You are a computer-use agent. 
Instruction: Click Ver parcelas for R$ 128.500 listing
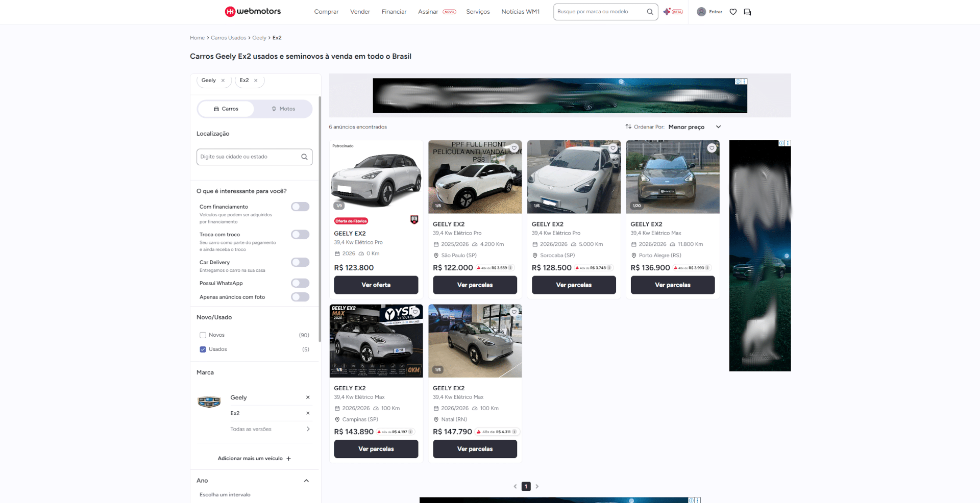tap(574, 285)
